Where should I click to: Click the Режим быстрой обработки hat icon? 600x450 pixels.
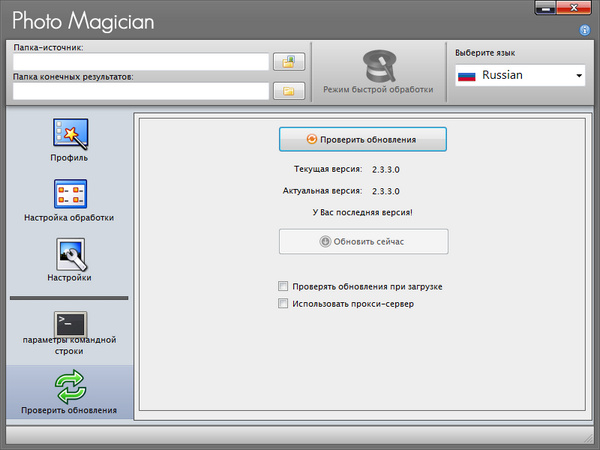tap(378, 65)
